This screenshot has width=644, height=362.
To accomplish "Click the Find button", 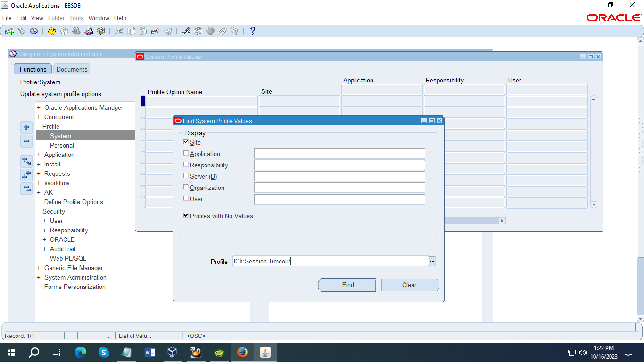I will click(347, 285).
